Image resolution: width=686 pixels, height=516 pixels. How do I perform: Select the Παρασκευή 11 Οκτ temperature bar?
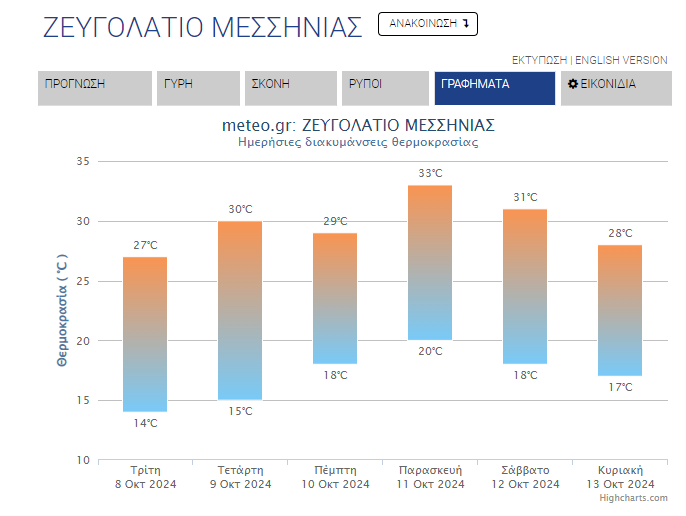click(430, 263)
